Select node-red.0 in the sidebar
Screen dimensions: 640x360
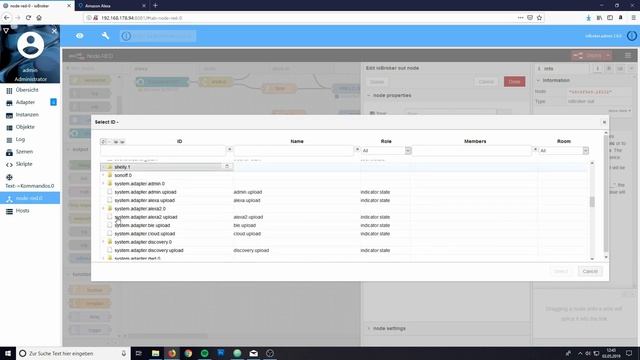tap(29, 198)
